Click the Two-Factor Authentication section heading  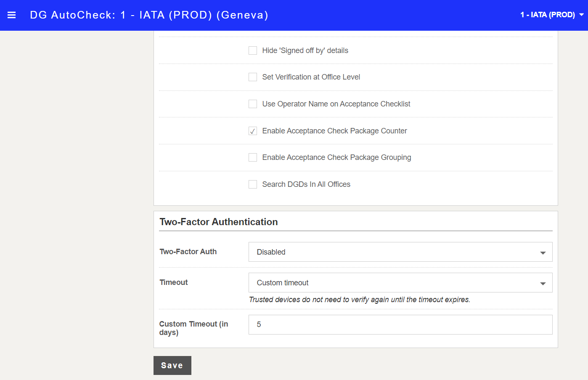click(x=219, y=222)
